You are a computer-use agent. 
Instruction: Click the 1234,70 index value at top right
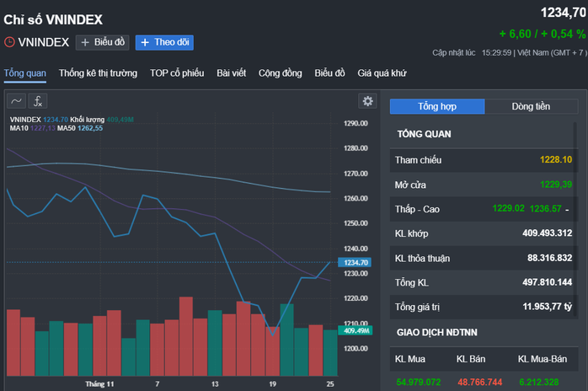coord(564,13)
